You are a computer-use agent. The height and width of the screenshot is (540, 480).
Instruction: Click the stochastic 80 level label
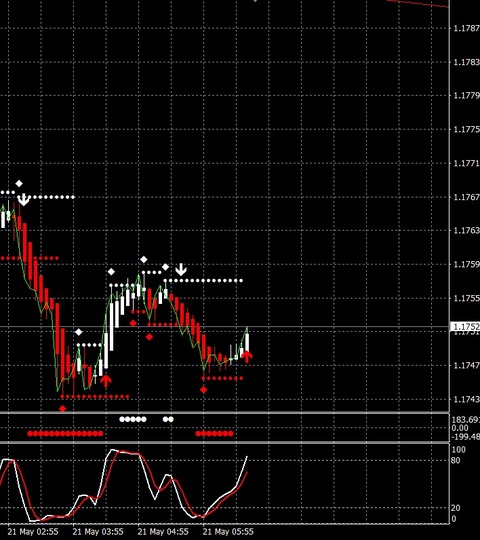pos(455,460)
